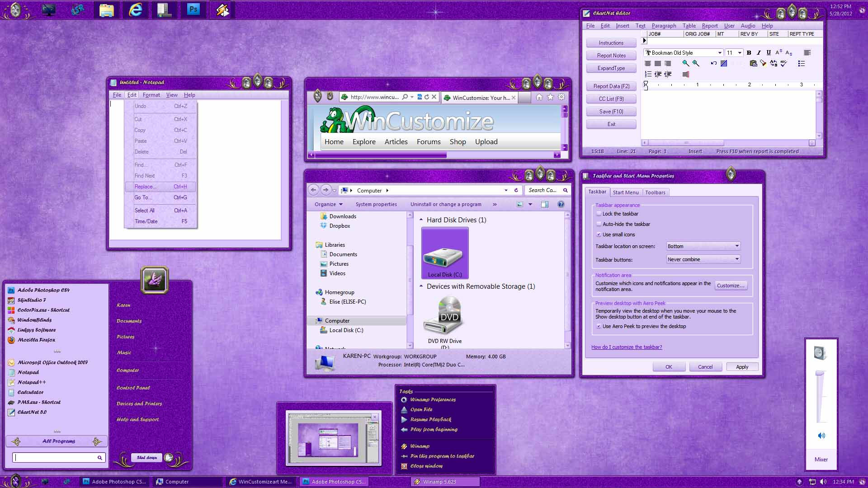Toggle Use small icons checkbox
Viewport: 868px width, 488px height.
599,235
